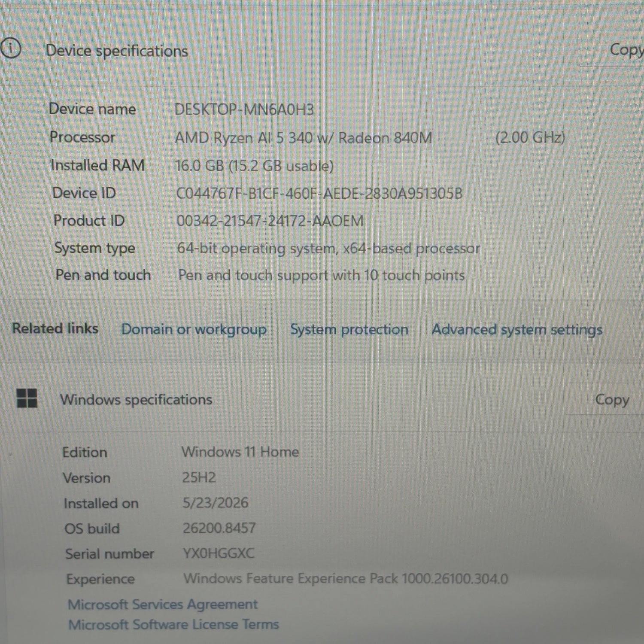
Task: Select serial number YX0HGGXC
Action: pos(219,553)
